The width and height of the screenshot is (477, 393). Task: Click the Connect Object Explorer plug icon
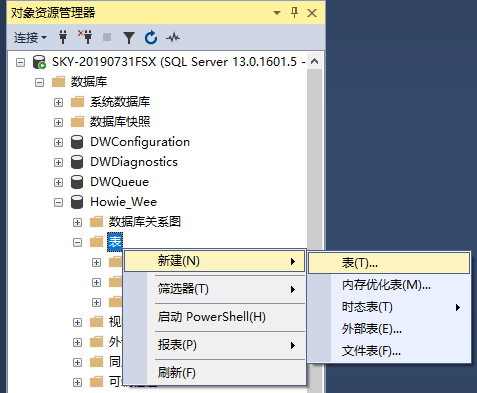point(63,37)
